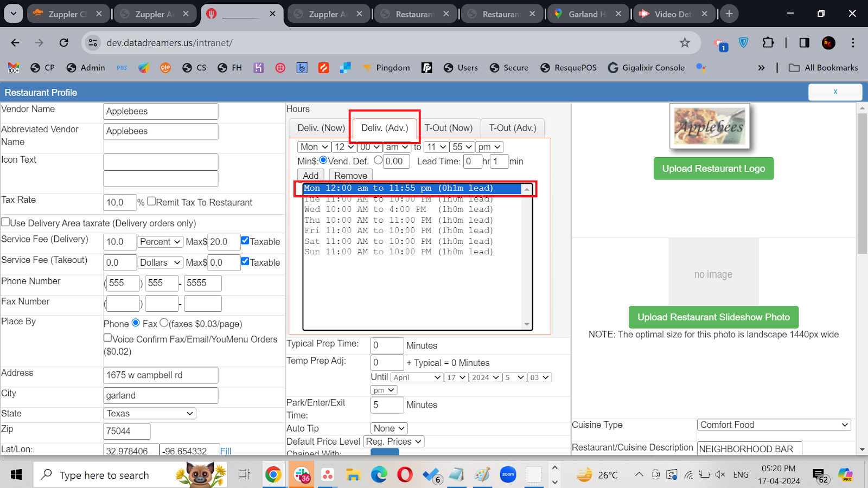868x488 pixels.
Task: Toggle Taxable for Service Fee (Delivery)
Action: 245,240
